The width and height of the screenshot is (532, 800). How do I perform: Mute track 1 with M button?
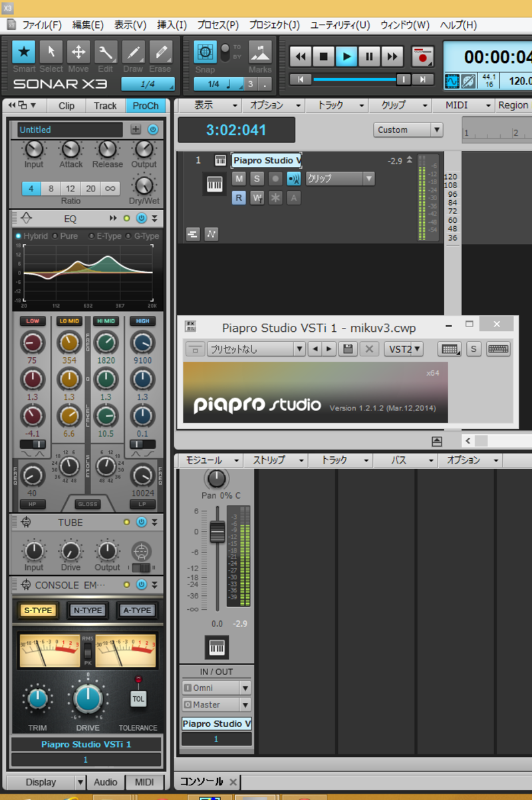click(x=239, y=178)
